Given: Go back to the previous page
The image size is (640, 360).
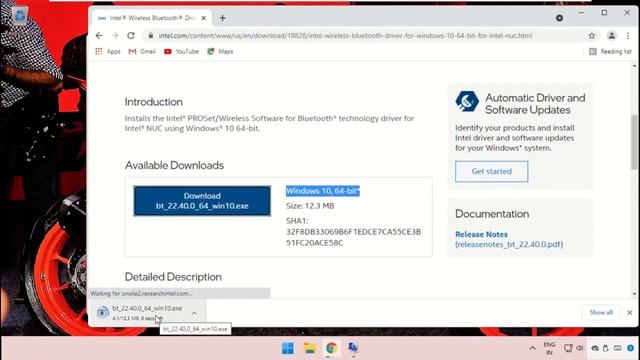Looking at the screenshot, I should pyautogui.click(x=99, y=36).
